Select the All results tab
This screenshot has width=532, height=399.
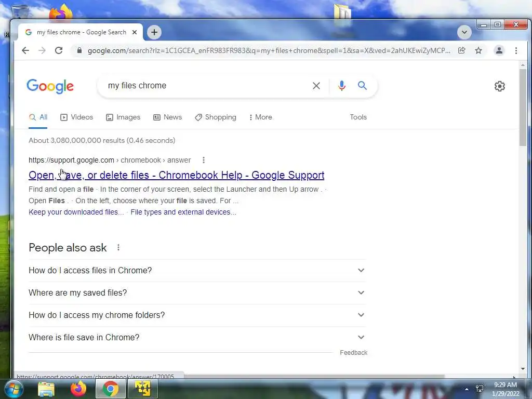(38, 117)
